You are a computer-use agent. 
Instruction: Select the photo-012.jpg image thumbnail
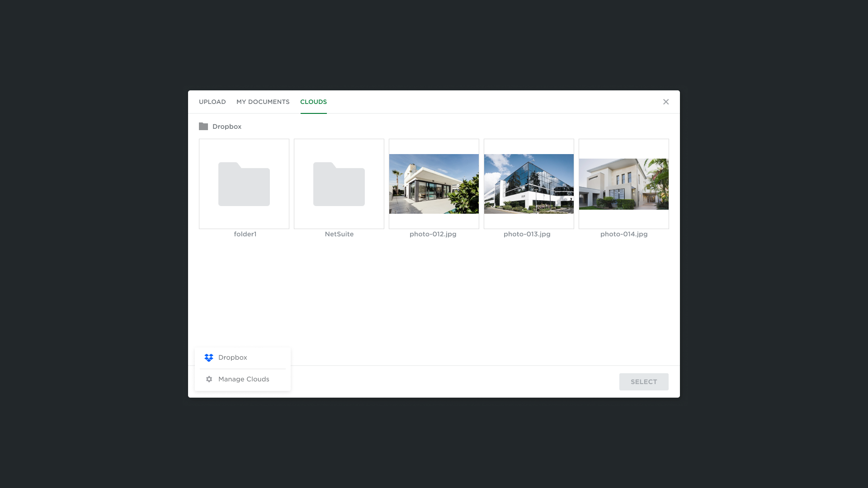[434, 184]
